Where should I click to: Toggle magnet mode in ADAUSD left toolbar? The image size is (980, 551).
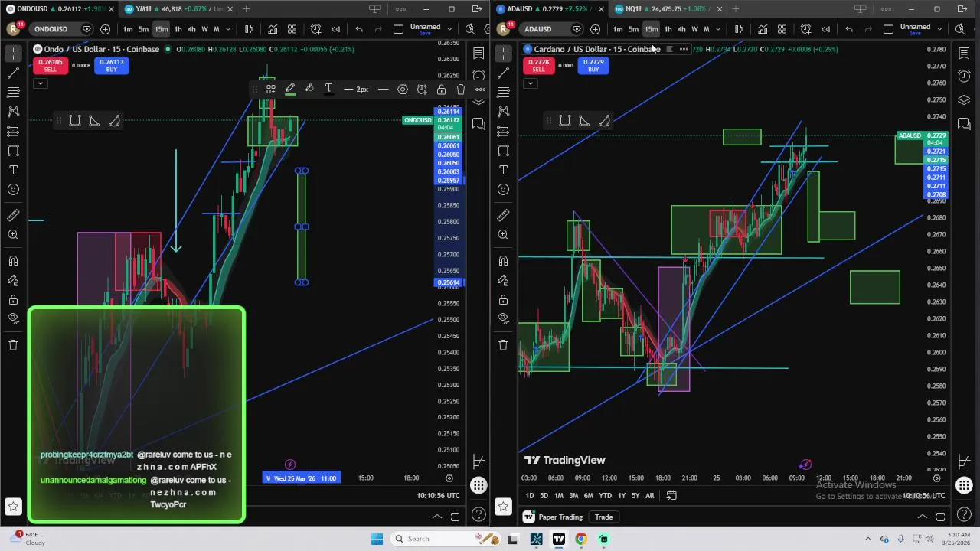(x=503, y=261)
